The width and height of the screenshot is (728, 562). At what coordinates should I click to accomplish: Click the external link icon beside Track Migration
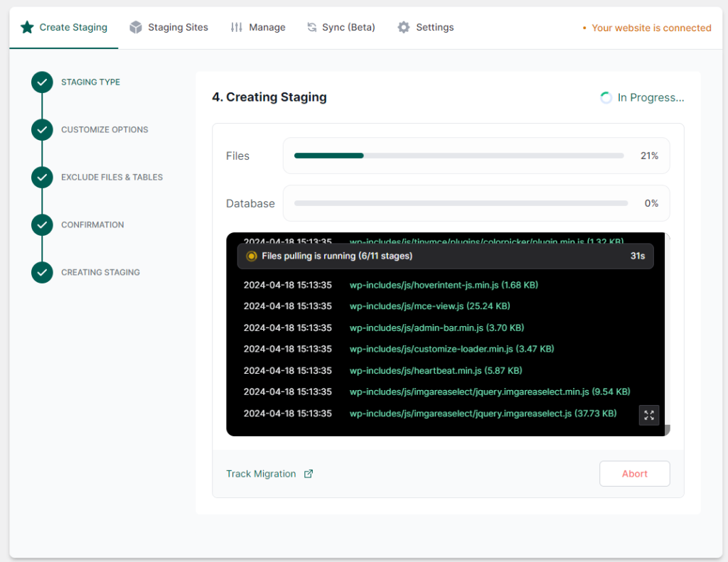(x=309, y=474)
